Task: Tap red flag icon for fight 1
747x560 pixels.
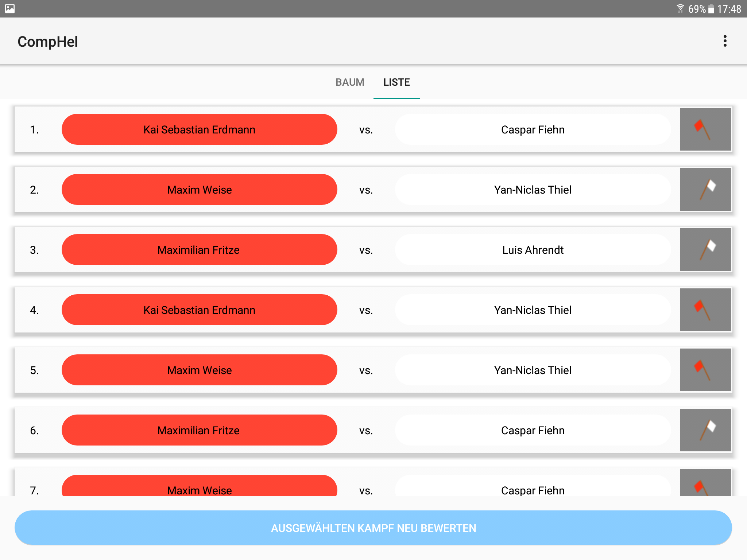Action: (x=705, y=129)
